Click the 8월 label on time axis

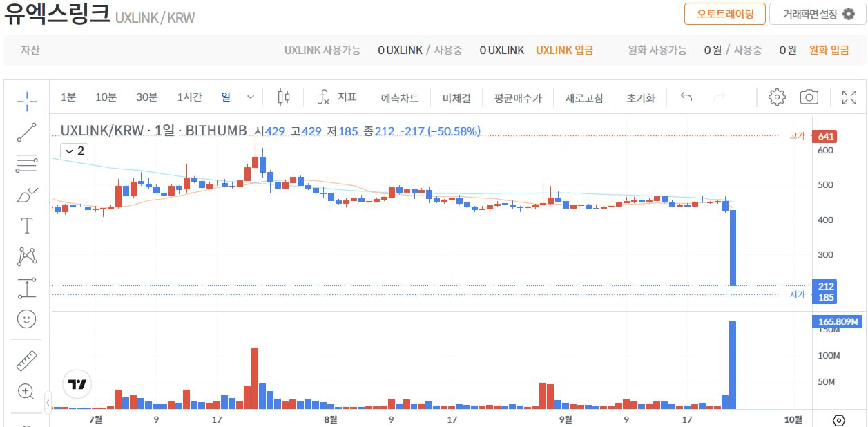click(x=330, y=419)
